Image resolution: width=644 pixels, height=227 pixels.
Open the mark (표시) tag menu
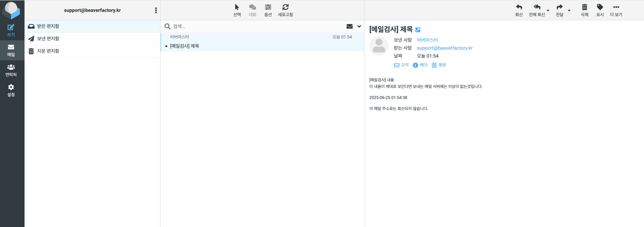tap(600, 10)
